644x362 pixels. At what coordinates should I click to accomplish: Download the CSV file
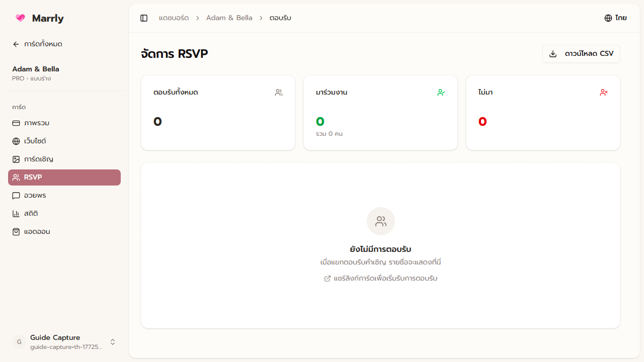[x=581, y=54]
